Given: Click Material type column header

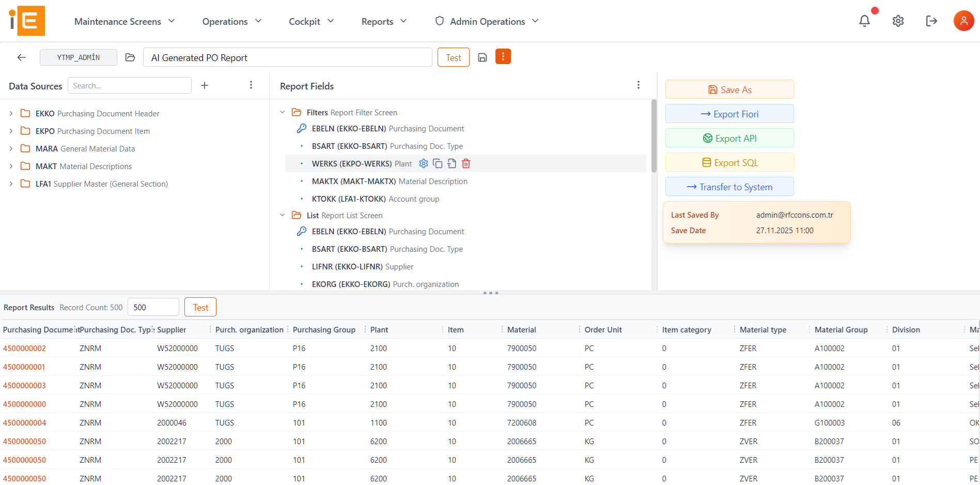Looking at the screenshot, I should tap(763, 329).
